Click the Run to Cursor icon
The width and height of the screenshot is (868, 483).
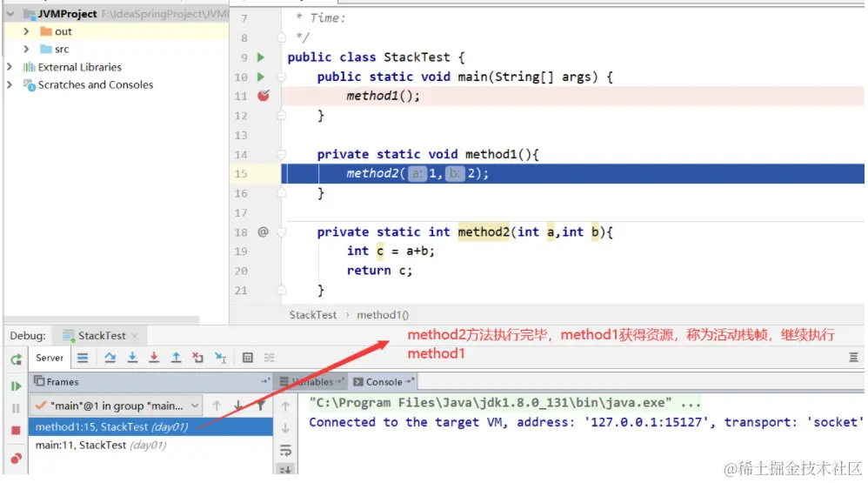tap(220, 358)
